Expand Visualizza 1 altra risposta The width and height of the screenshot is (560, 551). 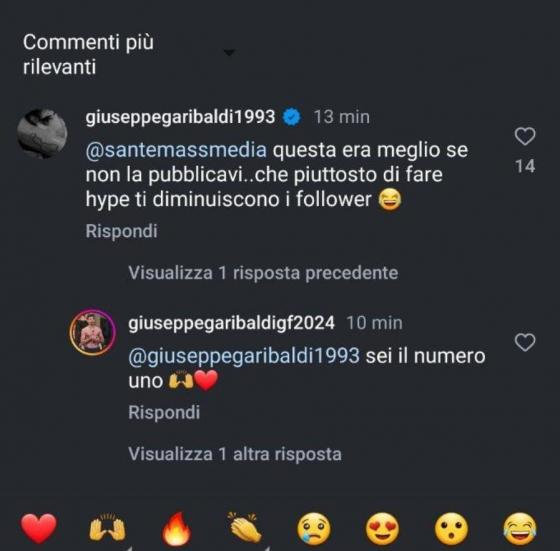click(235, 454)
